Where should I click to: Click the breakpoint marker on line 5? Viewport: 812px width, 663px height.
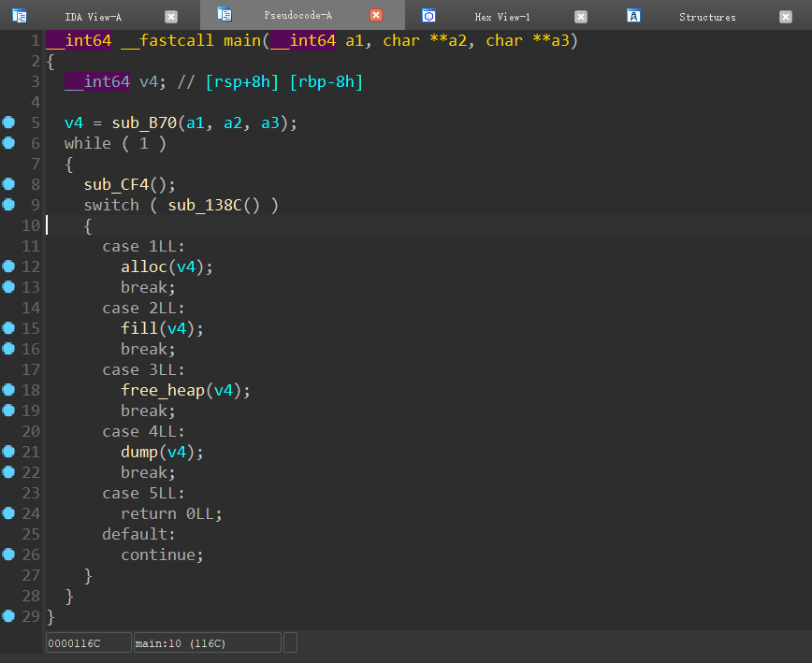tap(8, 123)
